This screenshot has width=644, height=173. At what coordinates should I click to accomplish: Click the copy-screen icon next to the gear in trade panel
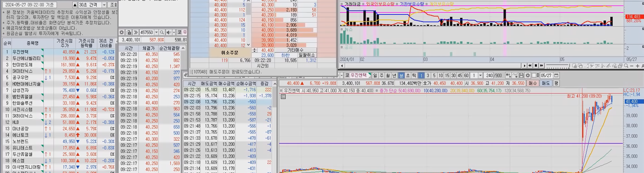[x=129, y=32]
